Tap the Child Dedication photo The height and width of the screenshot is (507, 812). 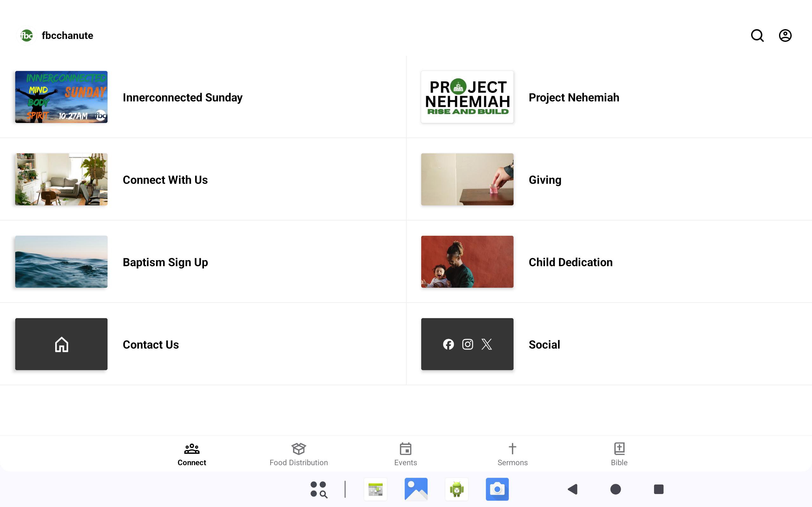click(467, 261)
